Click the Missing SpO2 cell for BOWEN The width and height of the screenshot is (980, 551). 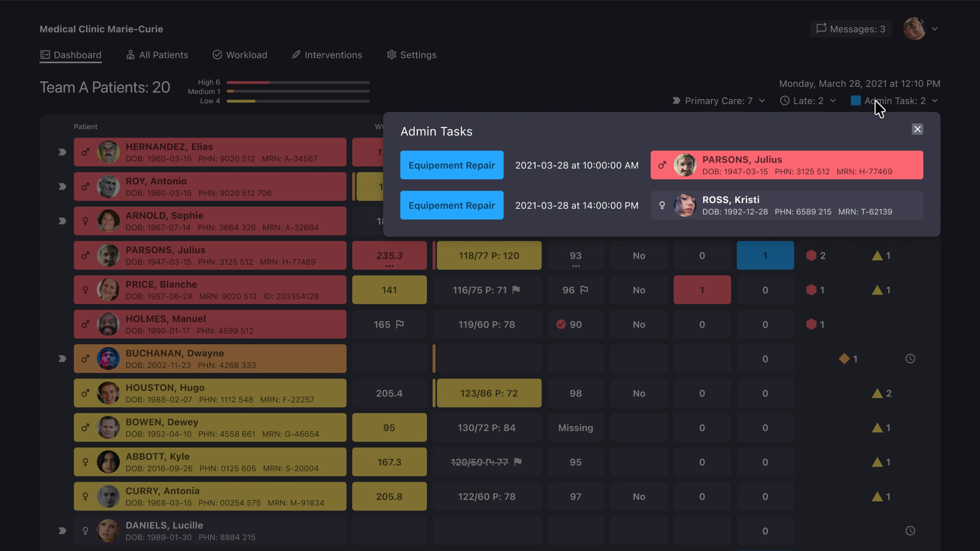(576, 427)
